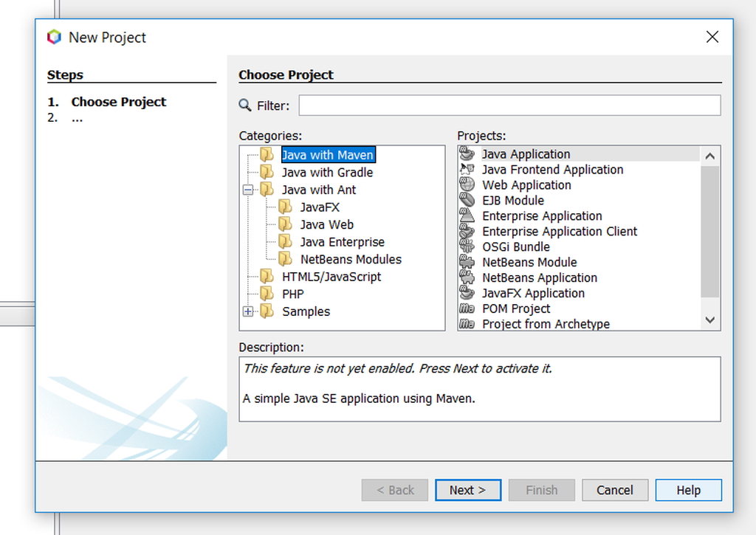Expand the Samples category
This screenshot has width=756, height=535.
coord(248,311)
